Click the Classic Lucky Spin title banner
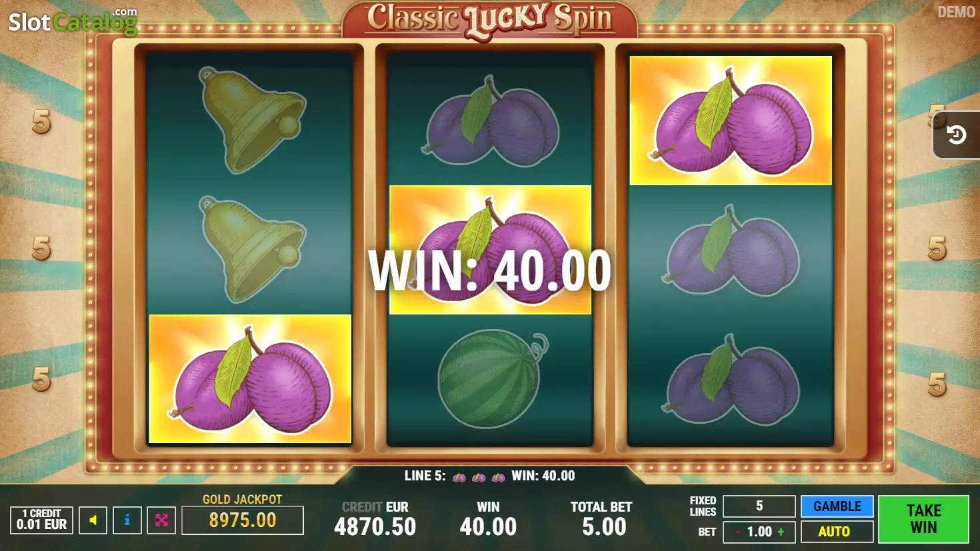The width and height of the screenshot is (980, 551). pyautogui.click(x=490, y=20)
